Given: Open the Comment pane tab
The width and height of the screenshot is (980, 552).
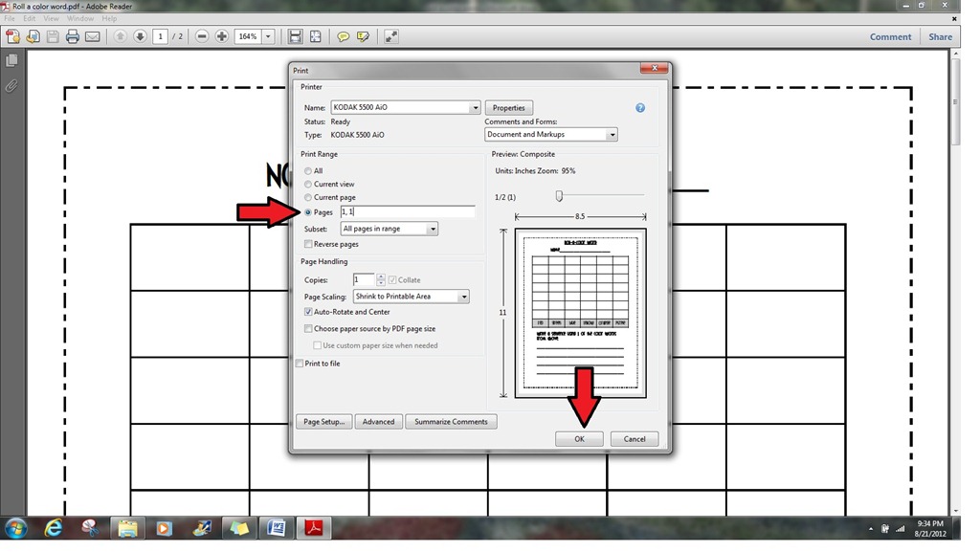Looking at the screenshot, I should (x=890, y=37).
